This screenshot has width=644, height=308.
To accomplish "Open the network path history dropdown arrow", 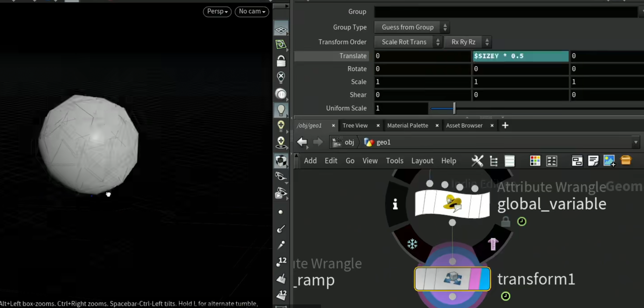I will (636, 142).
